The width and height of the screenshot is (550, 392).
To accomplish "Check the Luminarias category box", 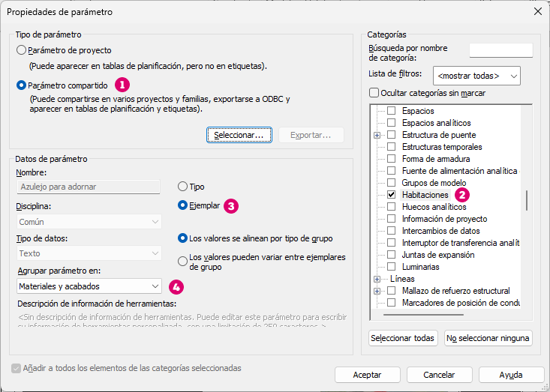I will click(x=391, y=267).
